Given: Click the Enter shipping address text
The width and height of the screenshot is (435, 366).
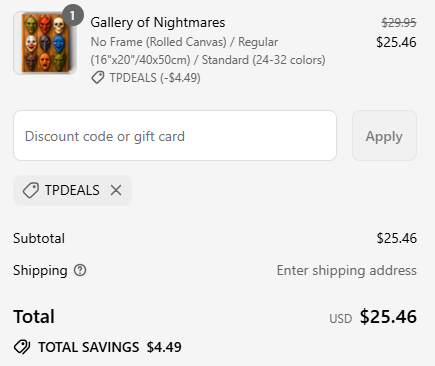Looking at the screenshot, I should [x=347, y=270].
